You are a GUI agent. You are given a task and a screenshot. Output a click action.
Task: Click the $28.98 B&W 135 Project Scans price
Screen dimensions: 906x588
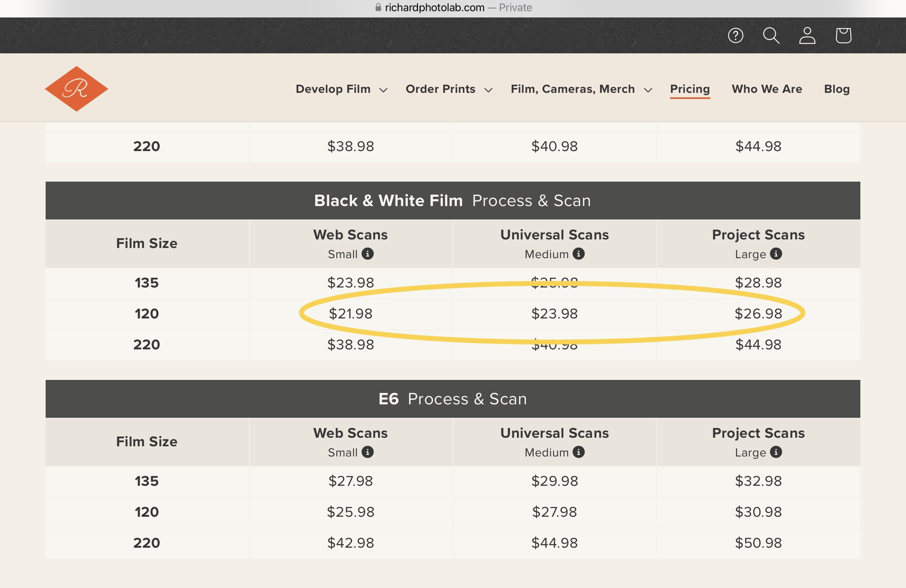pyautogui.click(x=758, y=283)
